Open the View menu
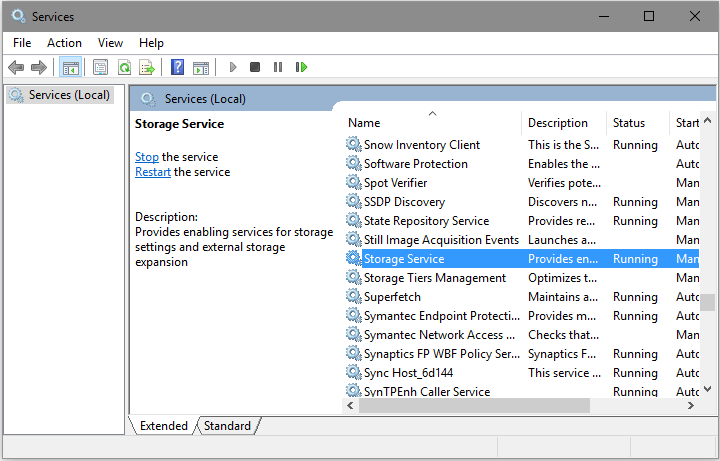720x461 pixels. [x=110, y=43]
